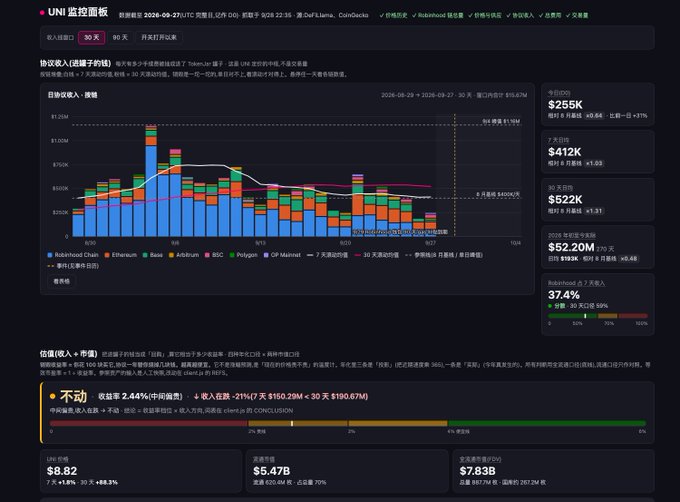The height and width of the screenshot is (502, 680).
Task: Click the 37.4% Robinhood share value
Action: pos(564,295)
